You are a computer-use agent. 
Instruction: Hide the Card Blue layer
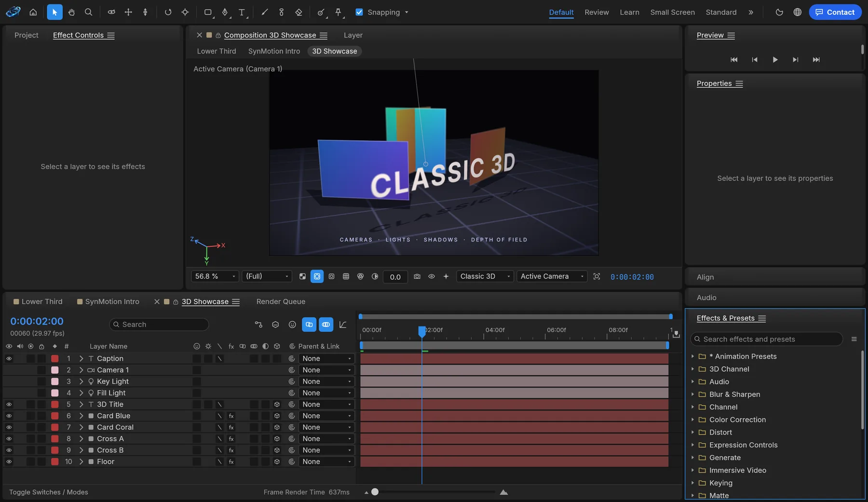coord(9,416)
